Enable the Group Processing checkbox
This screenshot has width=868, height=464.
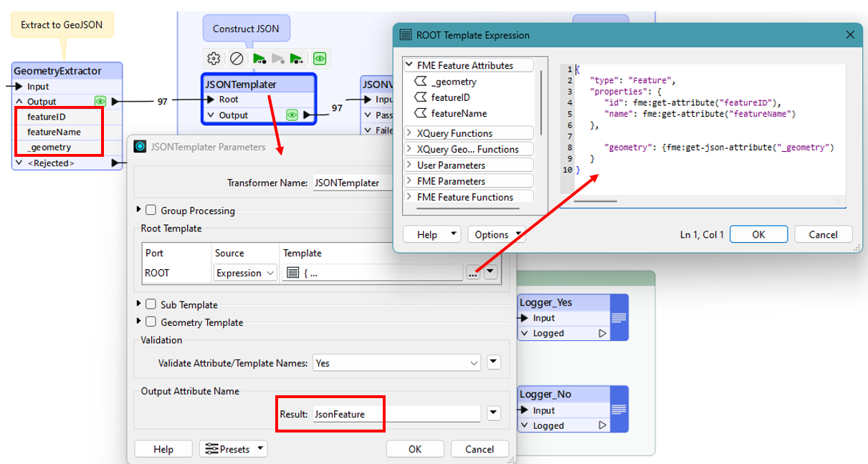(x=151, y=211)
